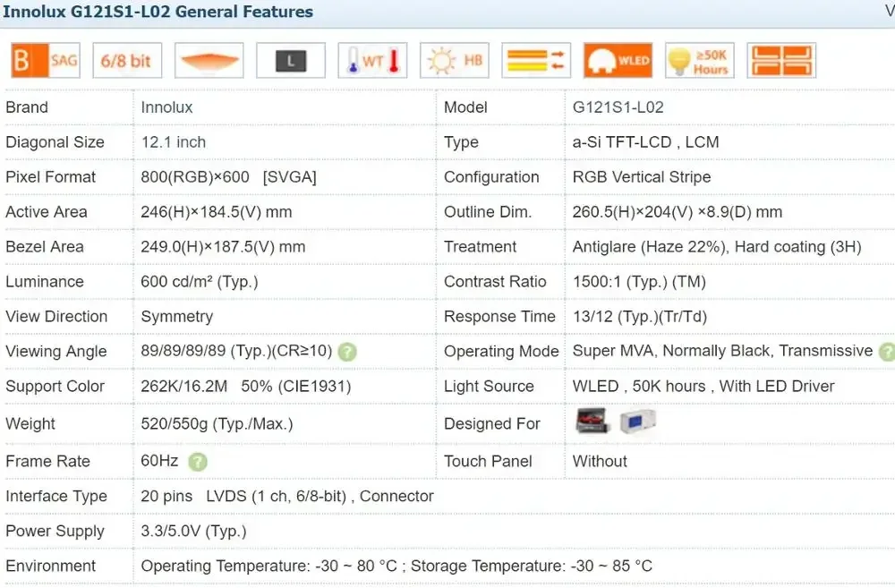This screenshot has height=588, width=895.
Task: Click the '13/12 (Typ.)(Tr/Td)' response time
Action: 640,317
